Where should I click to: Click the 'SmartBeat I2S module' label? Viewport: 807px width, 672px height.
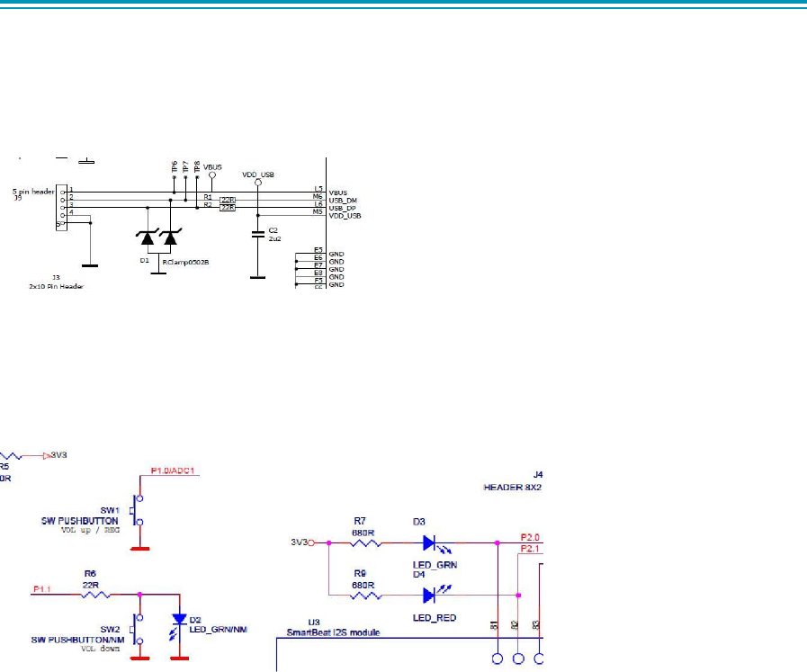333,632
